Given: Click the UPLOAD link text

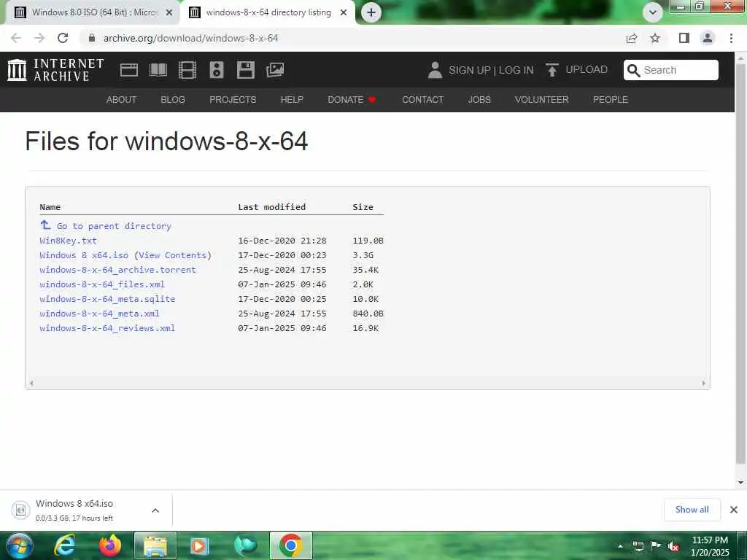Looking at the screenshot, I should tap(587, 69).
